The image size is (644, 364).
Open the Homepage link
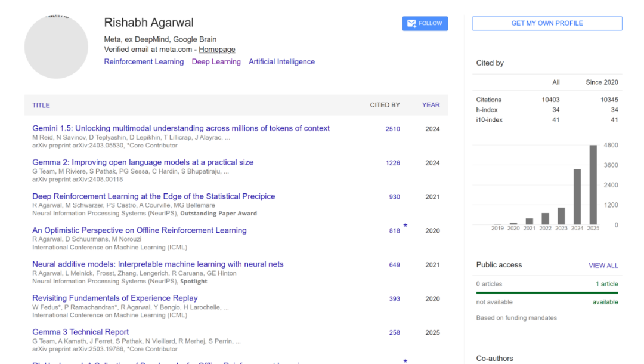click(x=216, y=49)
